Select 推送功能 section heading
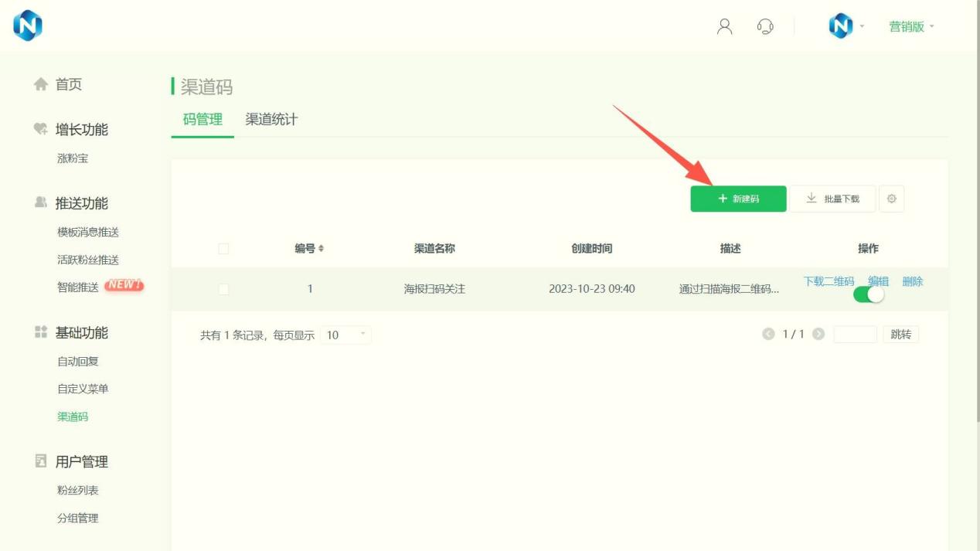980x551 pixels. tap(82, 203)
